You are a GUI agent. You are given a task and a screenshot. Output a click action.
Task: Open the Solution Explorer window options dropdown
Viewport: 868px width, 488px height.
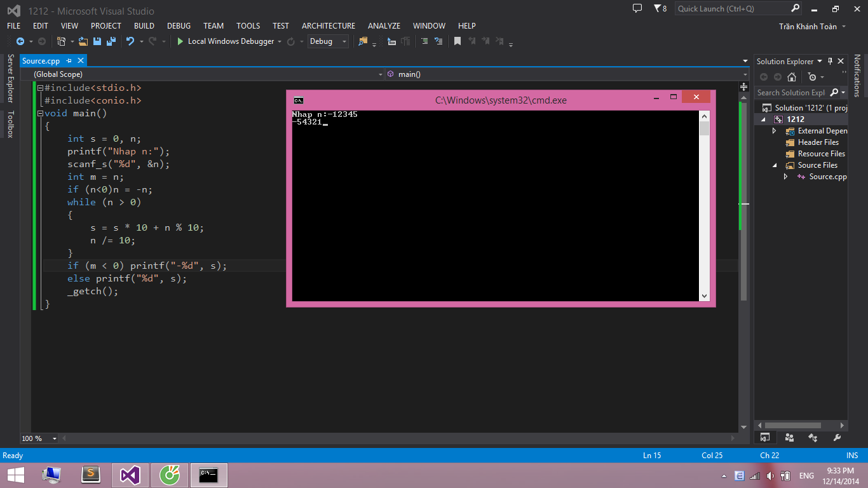click(820, 61)
